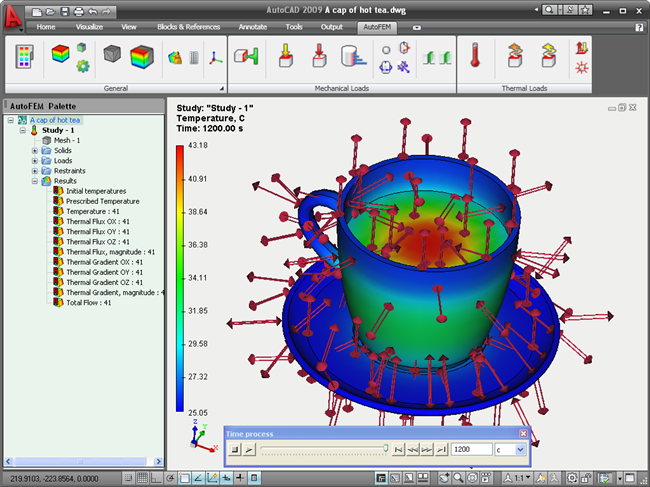
Task: Toggle ortho mode in status bar
Action: (x=156, y=478)
